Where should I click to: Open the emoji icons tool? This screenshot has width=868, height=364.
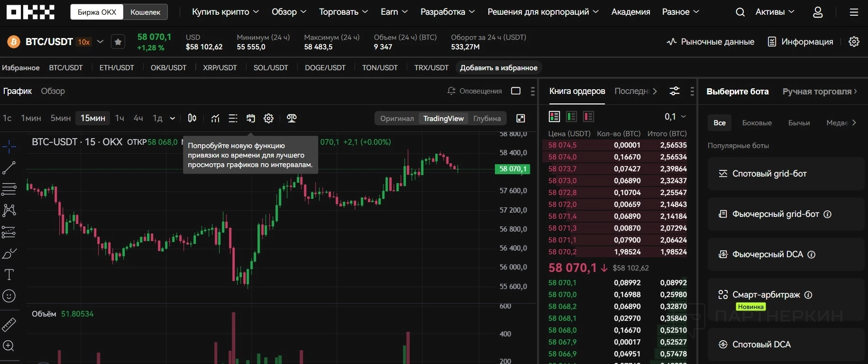[9, 296]
